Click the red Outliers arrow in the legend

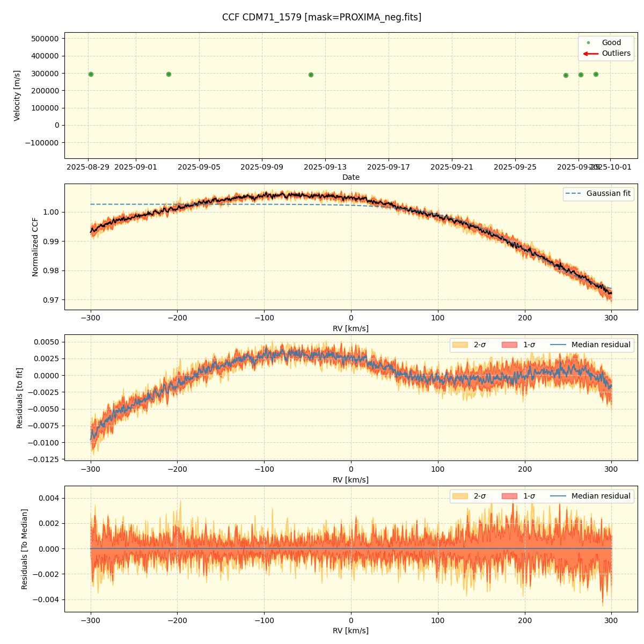pos(590,54)
